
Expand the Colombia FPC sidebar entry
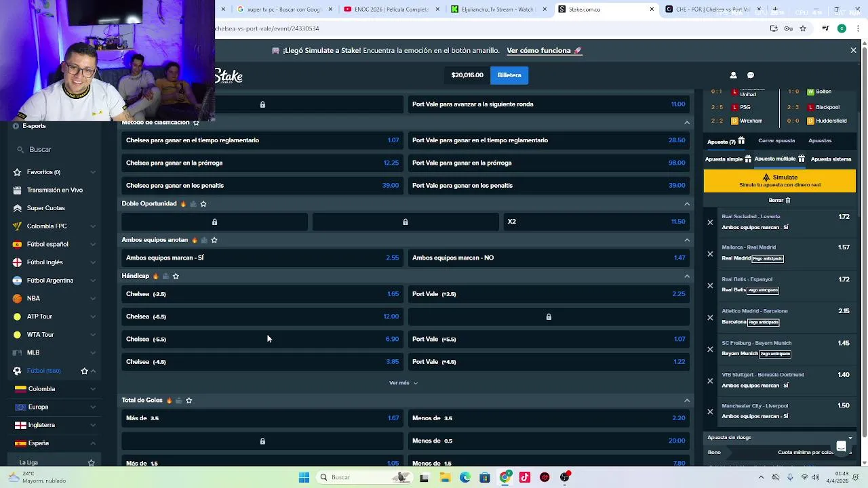(x=93, y=226)
